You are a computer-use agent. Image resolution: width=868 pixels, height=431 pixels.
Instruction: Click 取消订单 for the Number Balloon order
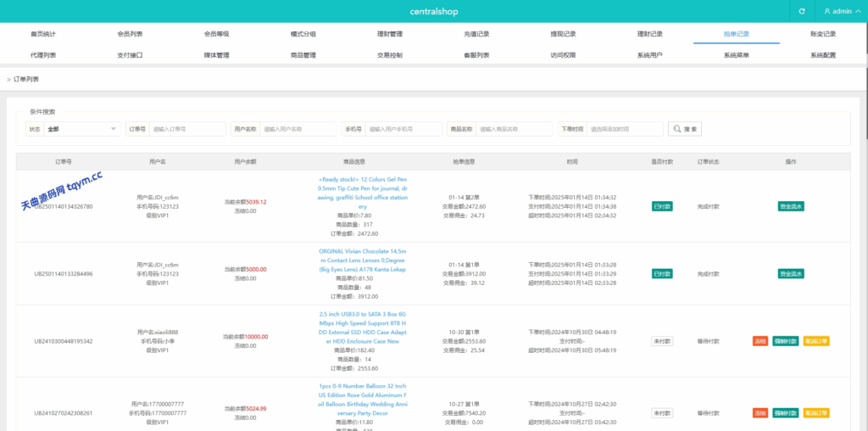pos(815,413)
